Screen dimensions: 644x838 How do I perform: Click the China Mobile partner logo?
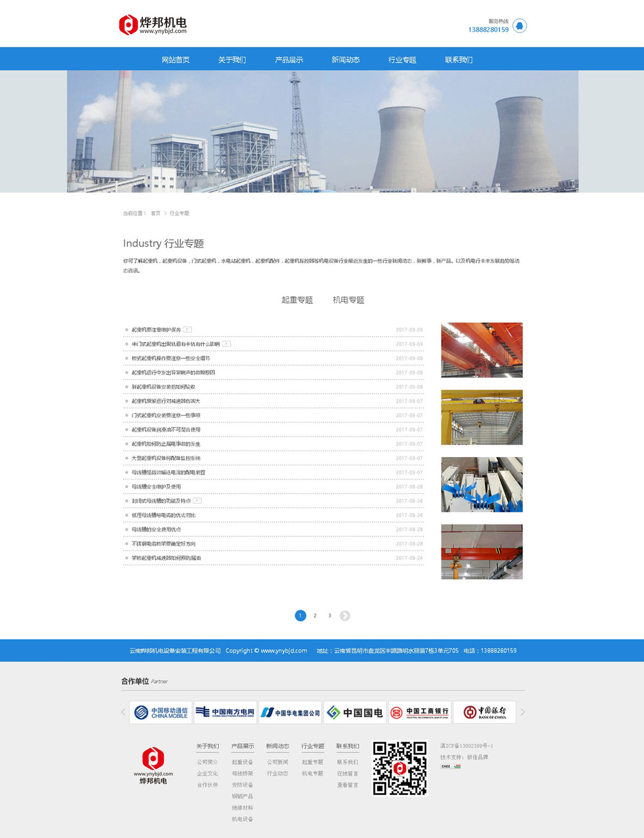coord(160,712)
